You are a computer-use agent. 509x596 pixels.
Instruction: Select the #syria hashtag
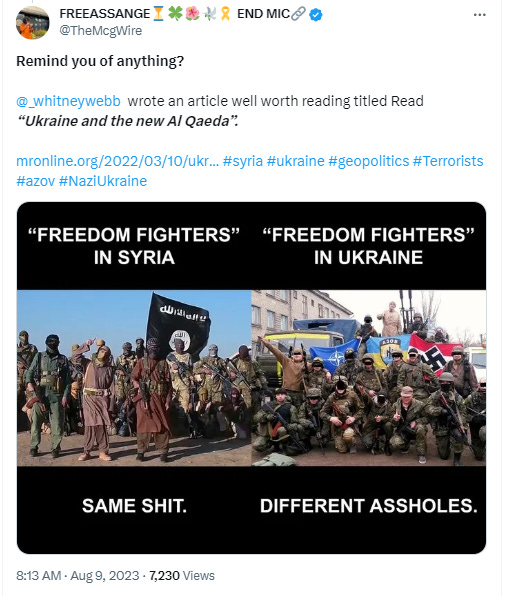click(x=243, y=161)
